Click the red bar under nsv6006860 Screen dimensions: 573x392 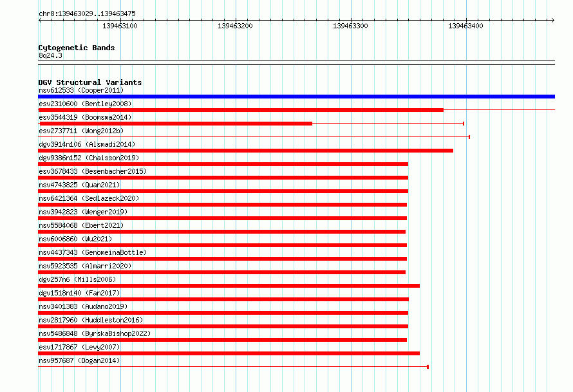click(x=223, y=245)
